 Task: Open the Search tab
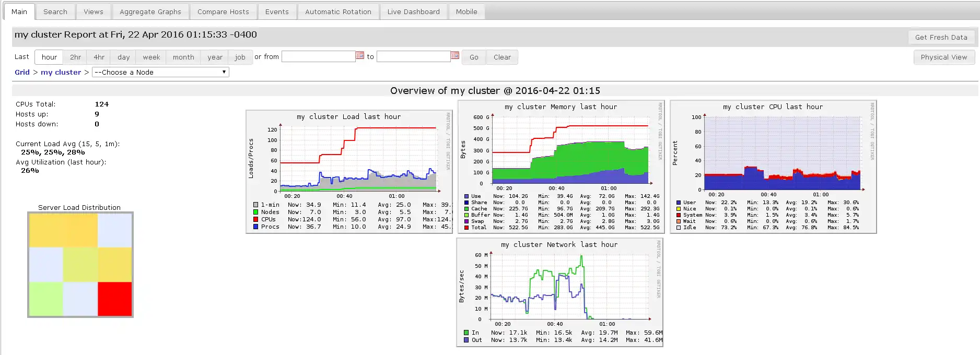(x=55, y=11)
